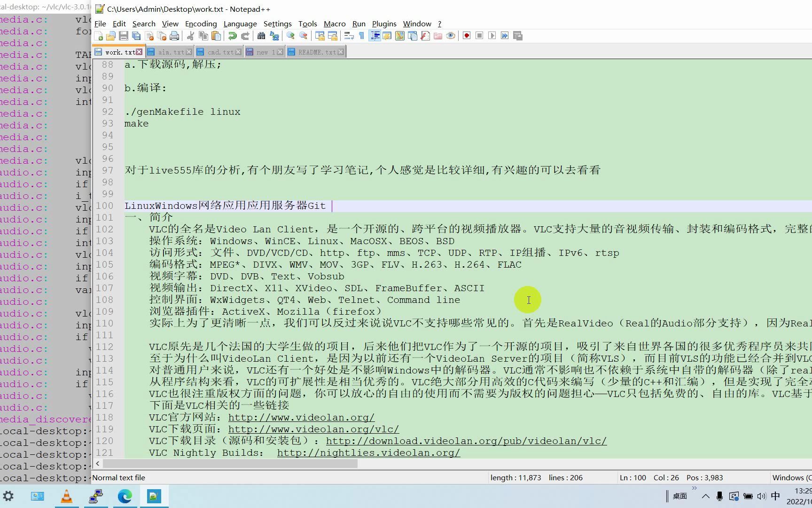Click the Stop macro recording icon
Viewport: 812px width, 508px height.
(x=479, y=36)
